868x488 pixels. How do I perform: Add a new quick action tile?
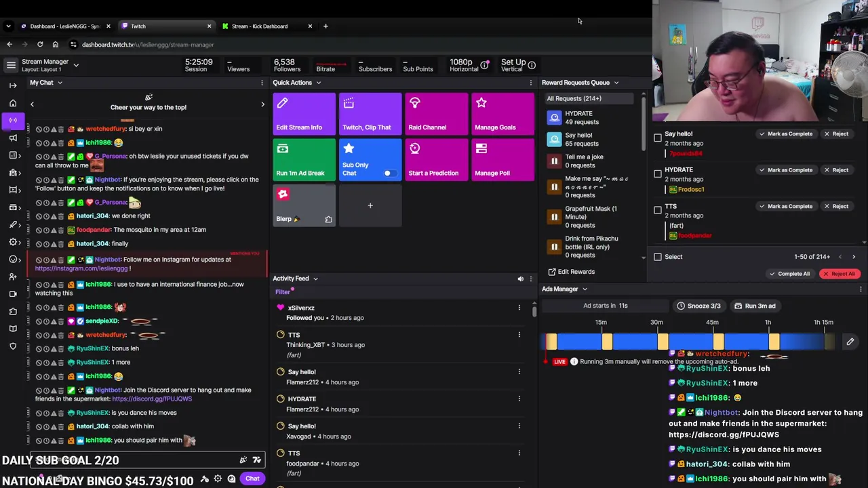pos(370,205)
